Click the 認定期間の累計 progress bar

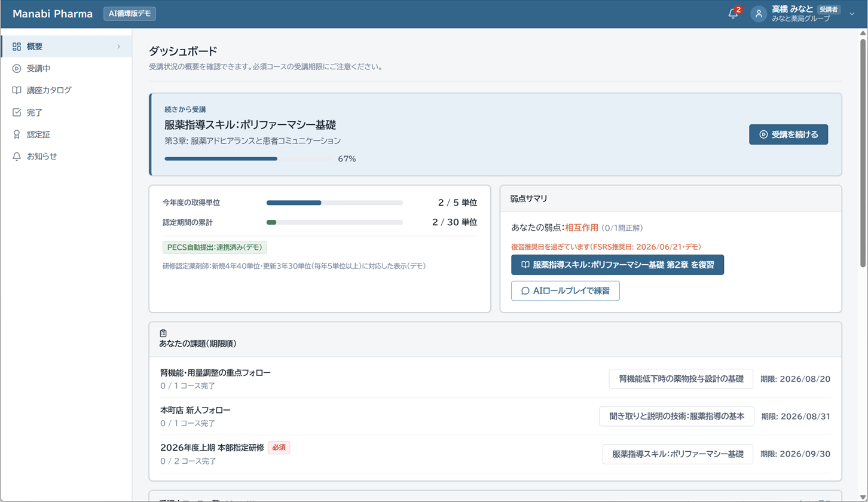[x=335, y=222]
